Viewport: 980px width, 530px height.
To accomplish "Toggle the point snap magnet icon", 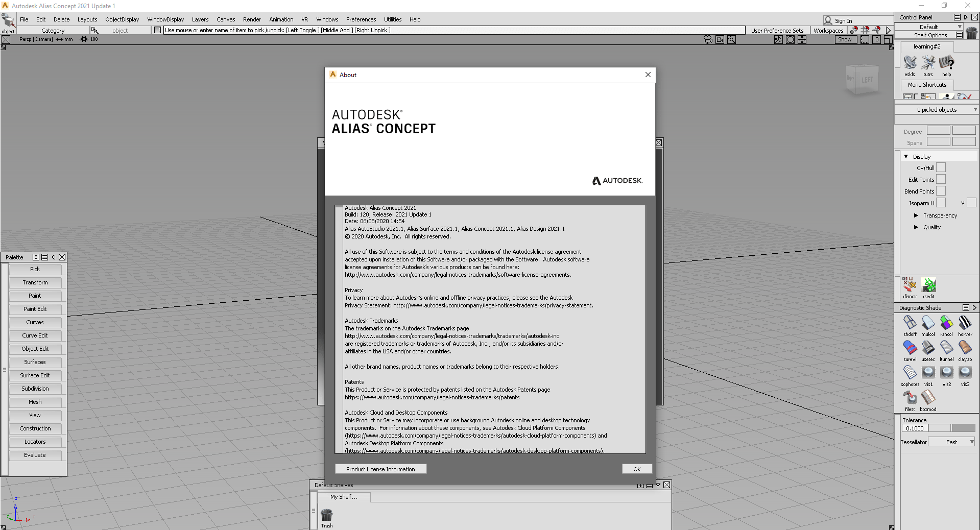I will (x=853, y=30).
